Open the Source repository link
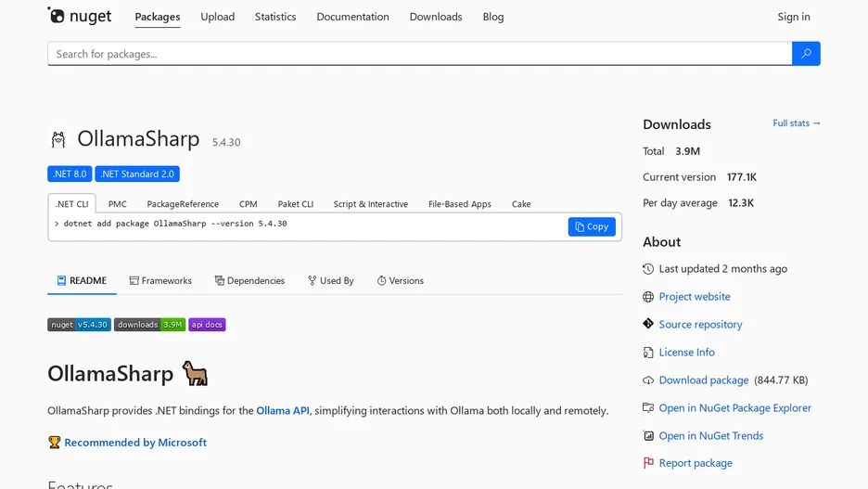868x489 pixels. (700, 325)
